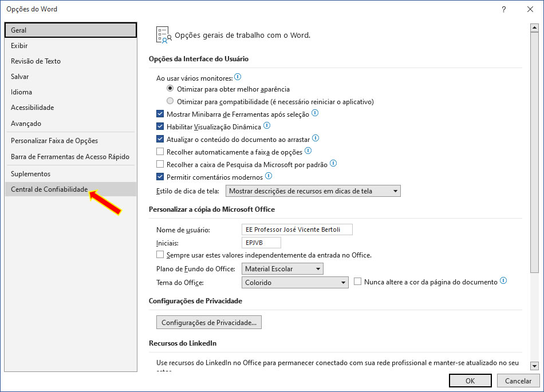Viewport: 544px width, 392px height.
Task: Click the scrollbar down arrow
Action: tap(534, 366)
